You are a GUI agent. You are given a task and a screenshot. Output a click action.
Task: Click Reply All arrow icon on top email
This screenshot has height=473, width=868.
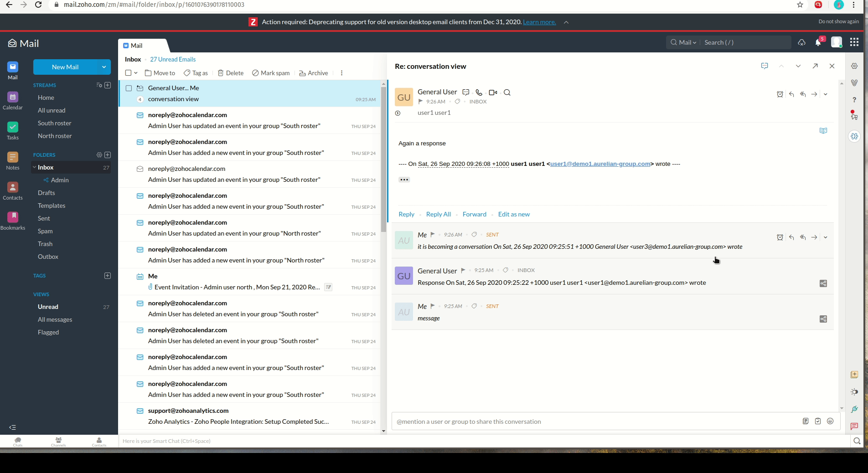click(803, 94)
